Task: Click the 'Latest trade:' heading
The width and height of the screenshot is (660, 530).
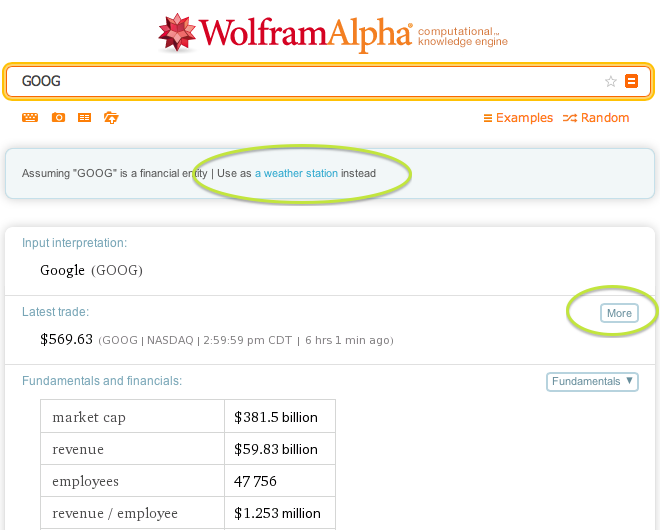Action: click(56, 312)
